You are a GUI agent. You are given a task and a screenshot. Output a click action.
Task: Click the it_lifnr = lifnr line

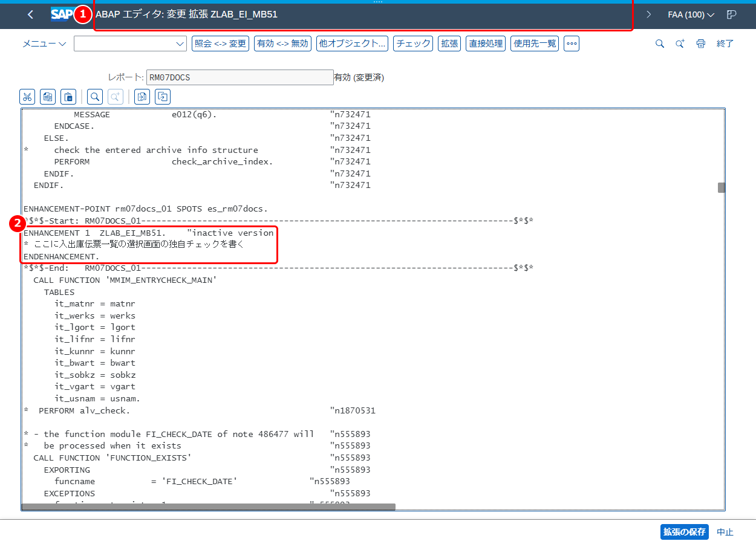point(95,339)
